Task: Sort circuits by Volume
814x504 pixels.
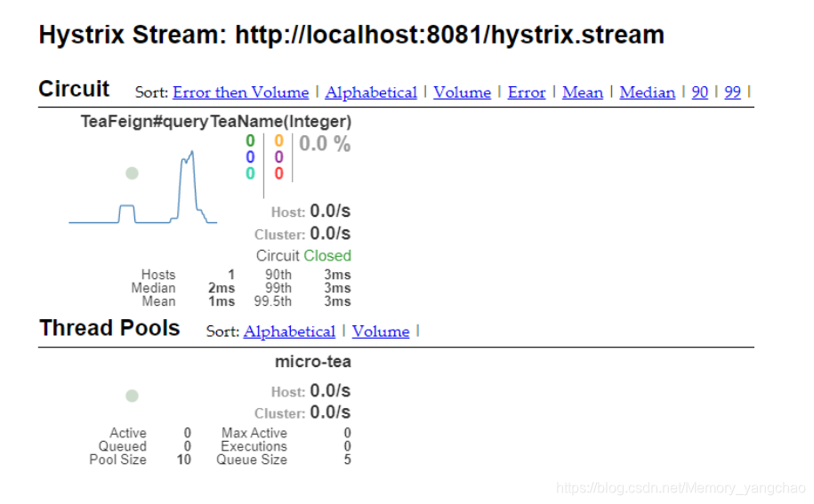Action: click(x=462, y=92)
